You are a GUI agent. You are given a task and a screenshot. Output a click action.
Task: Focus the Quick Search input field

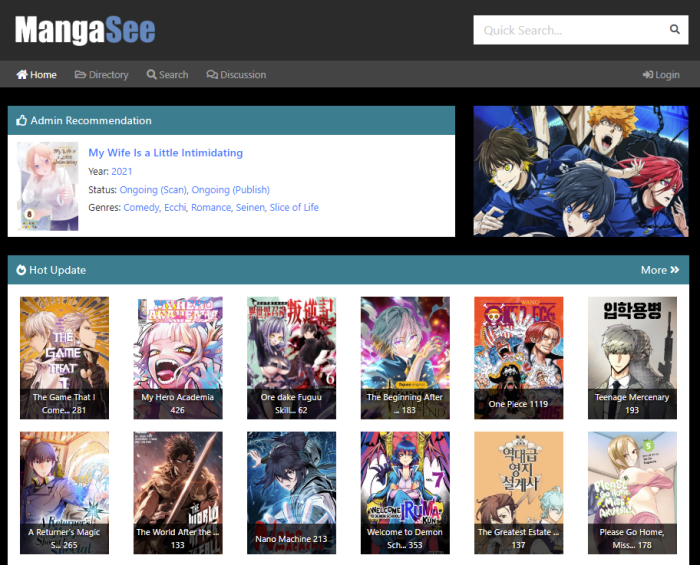(580, 30)
